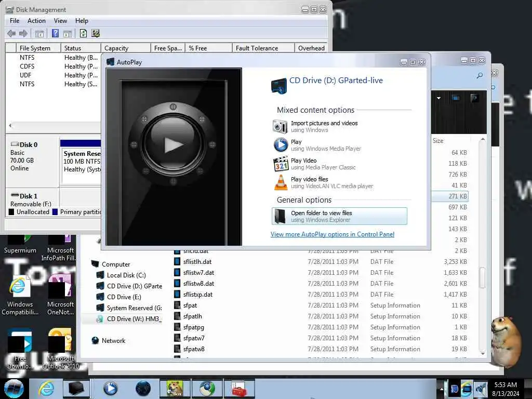532x399 pixels.
Task: Toggle the console tree pane toolbar icon
Action: click(x=39, y=34)
